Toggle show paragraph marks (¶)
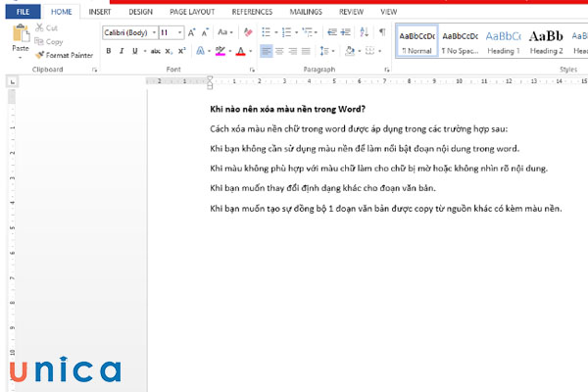588x392 pixels. (x=380, y=32)
